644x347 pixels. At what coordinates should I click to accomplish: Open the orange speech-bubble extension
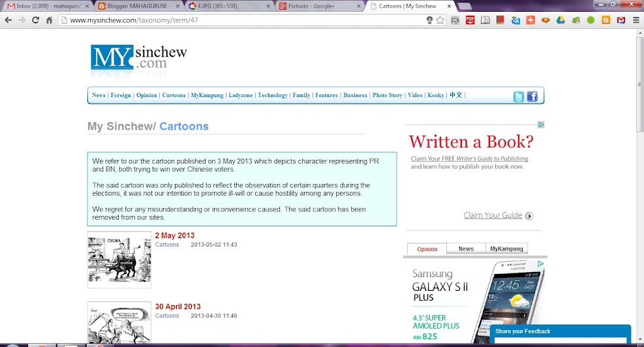point(545,20)
